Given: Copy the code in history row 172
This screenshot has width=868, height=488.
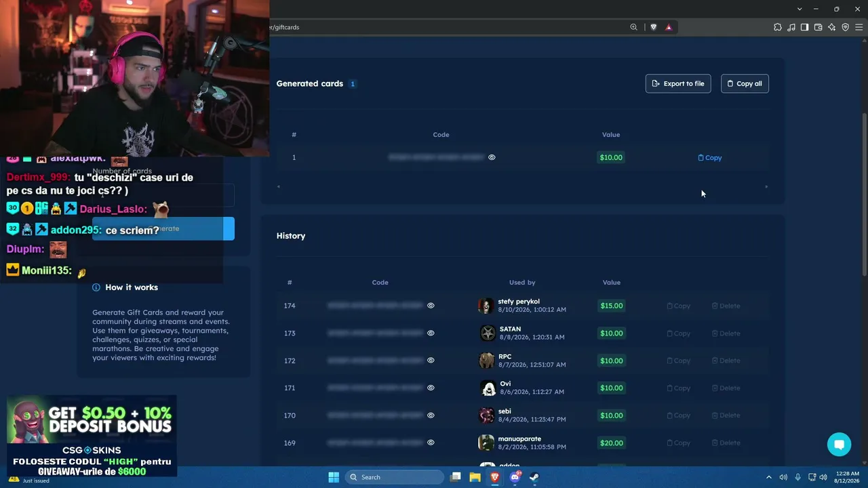Looking at the screenshot, I should (678, 361).
